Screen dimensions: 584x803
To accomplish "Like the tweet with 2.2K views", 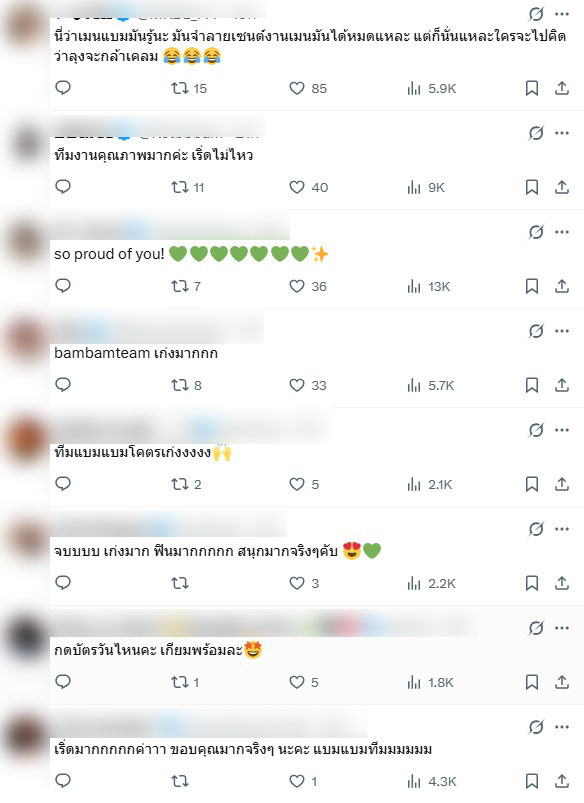I will pos(304,583).
